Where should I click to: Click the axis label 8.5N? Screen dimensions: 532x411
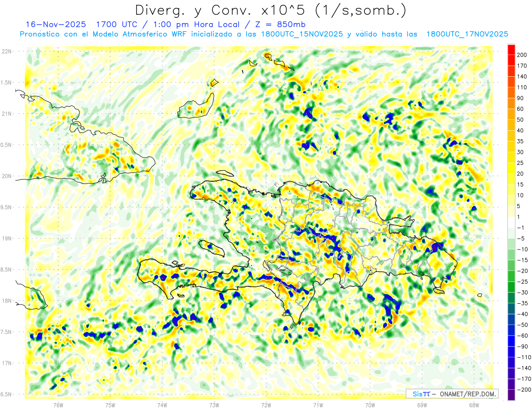(6, 270)
